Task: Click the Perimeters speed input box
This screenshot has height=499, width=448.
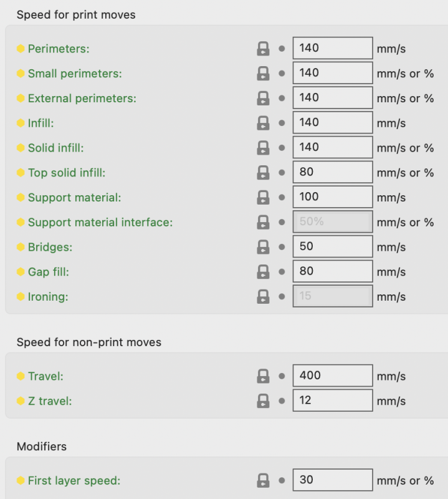Action: [x=333, y=48]
